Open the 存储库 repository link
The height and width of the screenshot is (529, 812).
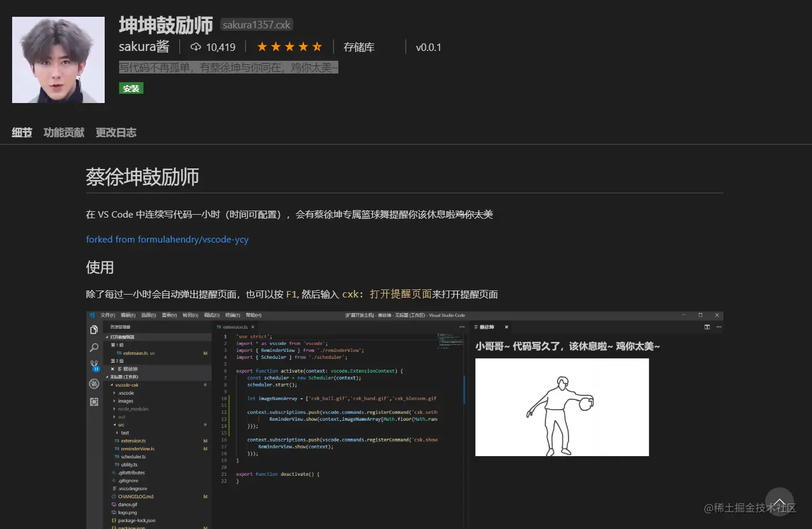[359, 47]
